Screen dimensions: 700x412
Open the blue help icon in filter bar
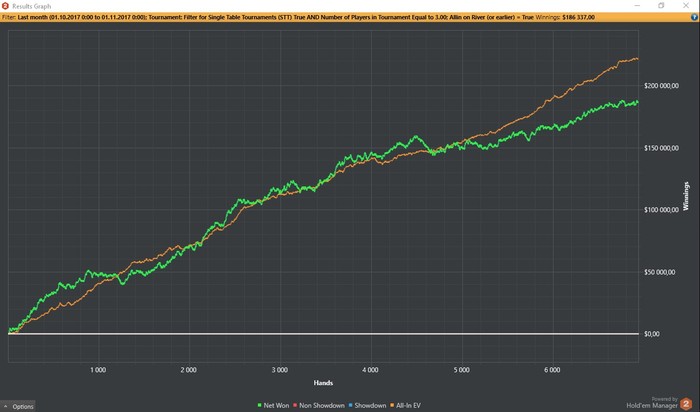[694, 17]
